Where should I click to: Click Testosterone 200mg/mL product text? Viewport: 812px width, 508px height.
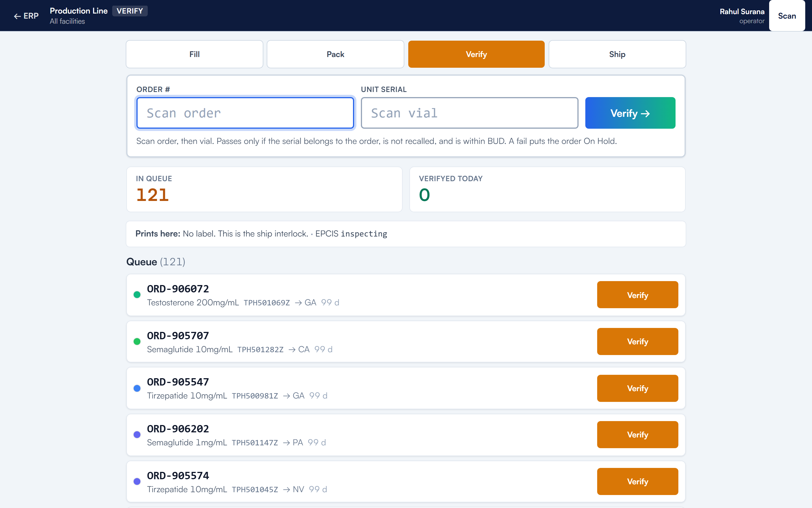tap(193, 302)
